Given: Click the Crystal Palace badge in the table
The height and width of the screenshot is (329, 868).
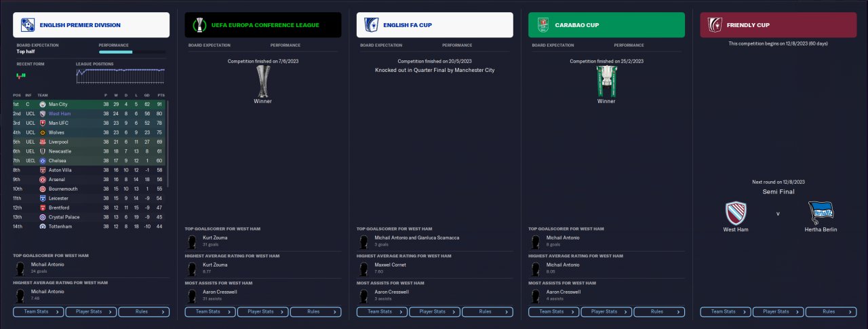Looking at the screenshot, I should [x=43, y=217].
